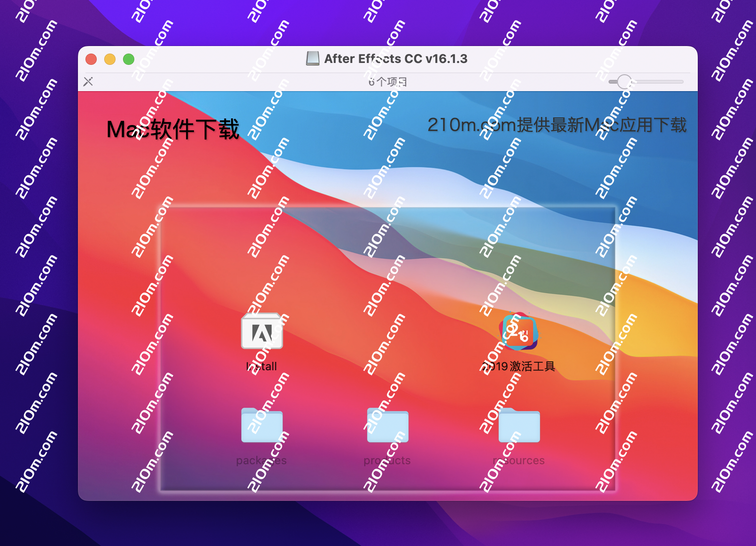Open the Install Adobe installer icon
756x546 pixels.
click(x=262, y=331)
